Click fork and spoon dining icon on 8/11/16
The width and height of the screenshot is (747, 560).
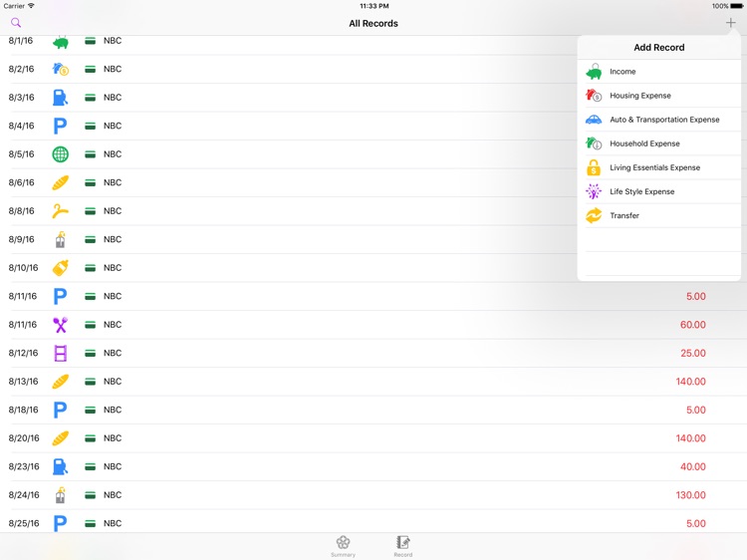coord(60,325)
